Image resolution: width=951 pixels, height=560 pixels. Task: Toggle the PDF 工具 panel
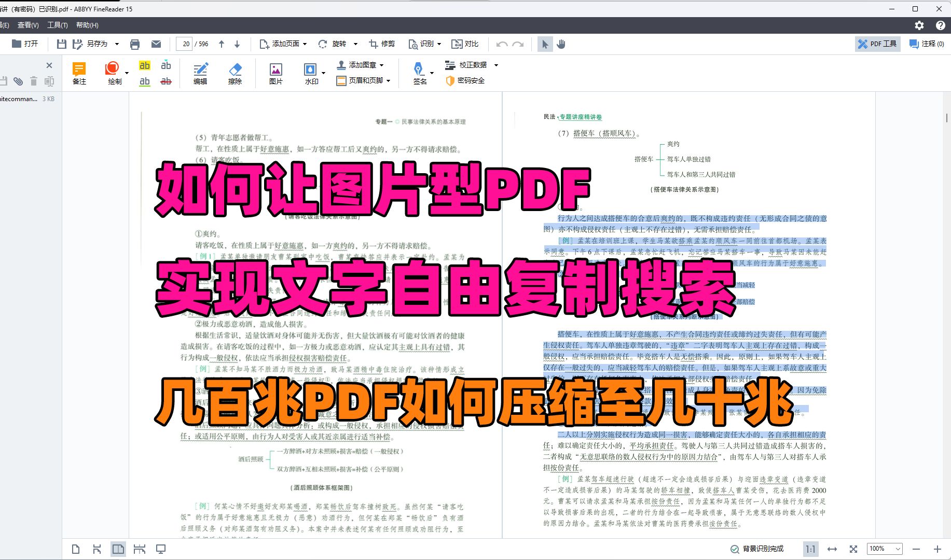[877, 44]
